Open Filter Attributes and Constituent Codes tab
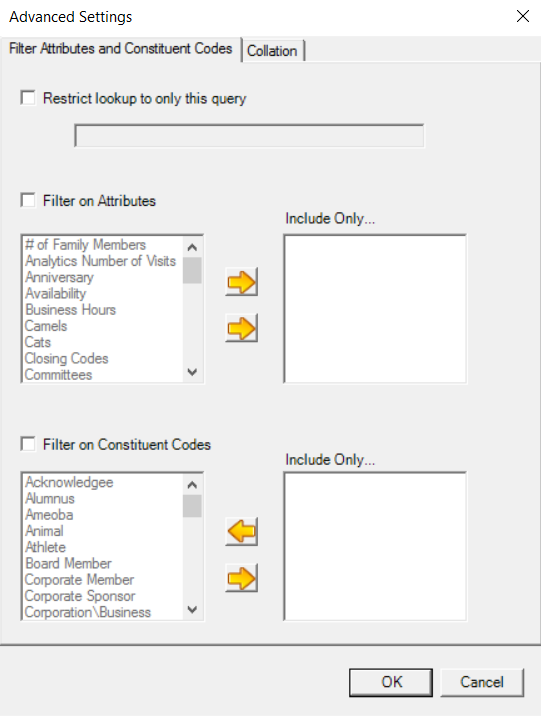 pyautogui.click(x=121, y=48)
